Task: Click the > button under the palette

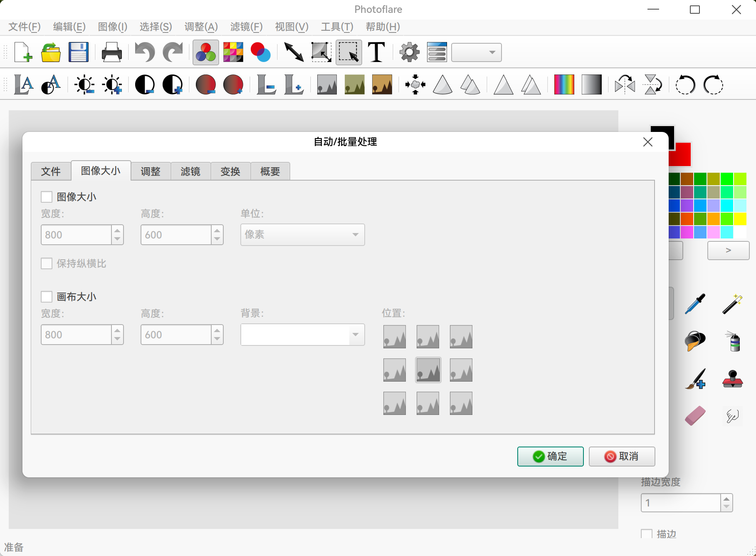Action: point(729,250)
